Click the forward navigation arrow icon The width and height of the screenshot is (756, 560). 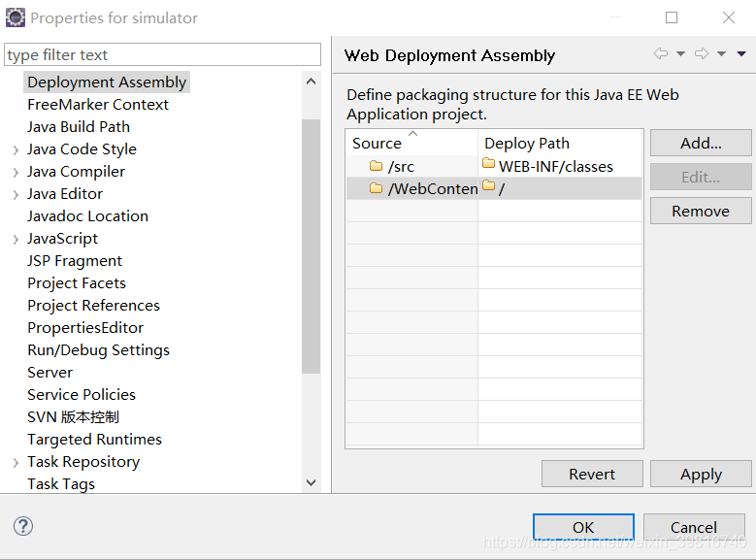tap(702, 53)
